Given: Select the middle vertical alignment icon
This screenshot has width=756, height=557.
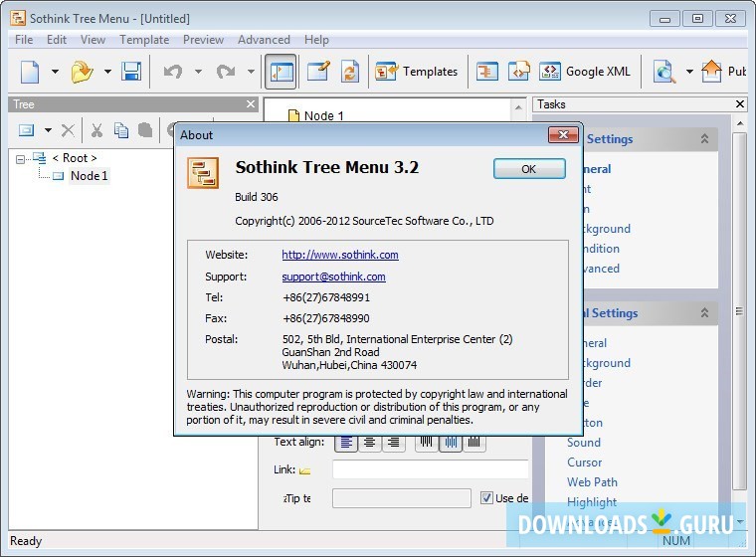Looking at the screenshot, I should (451, 443).
